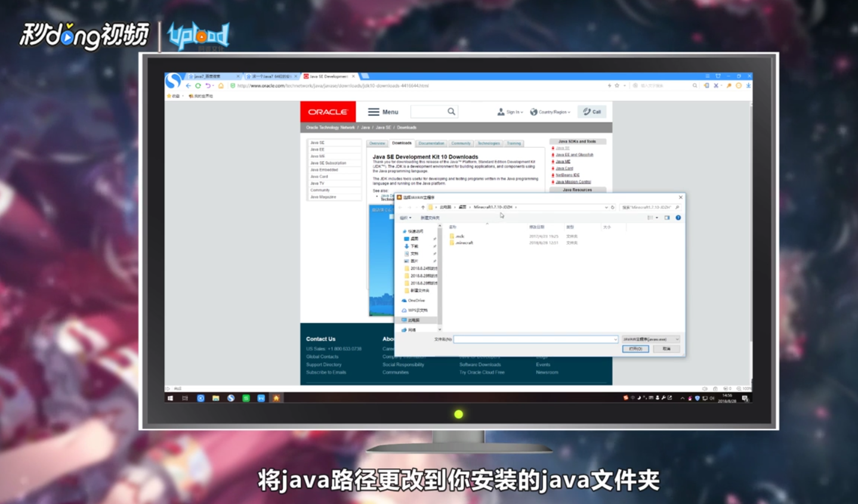The image size is (858, 504).
Task: Click Software Downloads footer link
Action: [x=480, y=364]
